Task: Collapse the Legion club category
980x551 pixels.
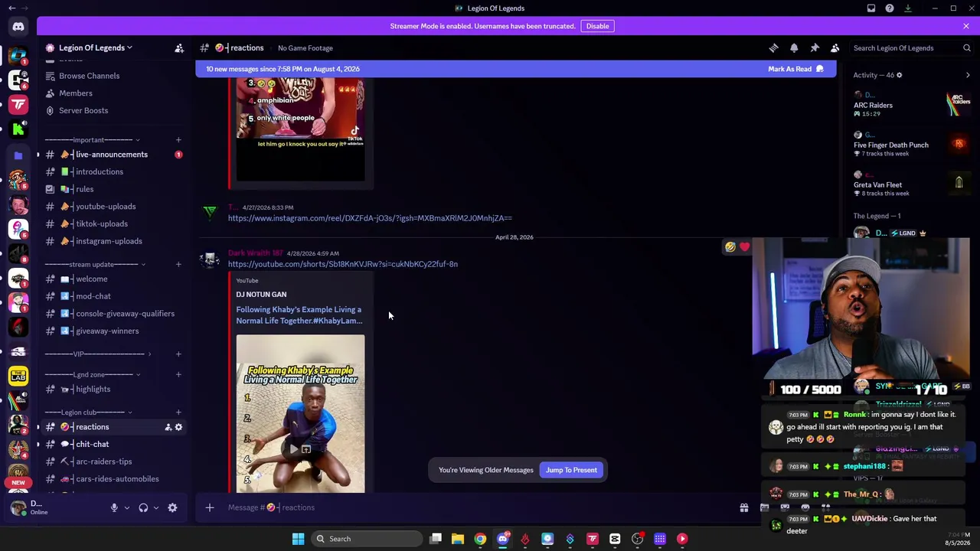Action: [x=89, y=412]
